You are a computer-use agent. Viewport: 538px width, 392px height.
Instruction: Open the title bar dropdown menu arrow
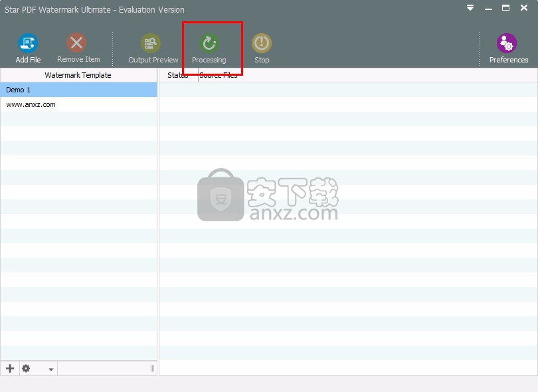(470, 7)
